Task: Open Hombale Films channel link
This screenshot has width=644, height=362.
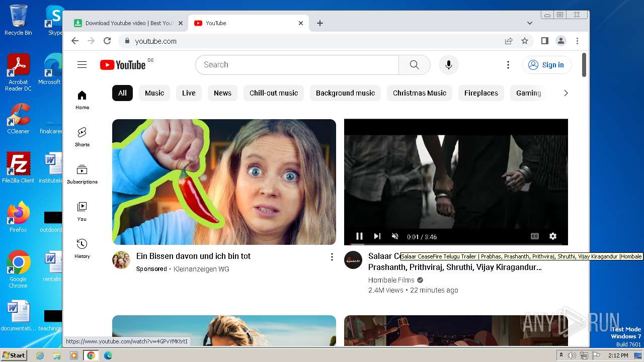Action: [x=391, y=280]
